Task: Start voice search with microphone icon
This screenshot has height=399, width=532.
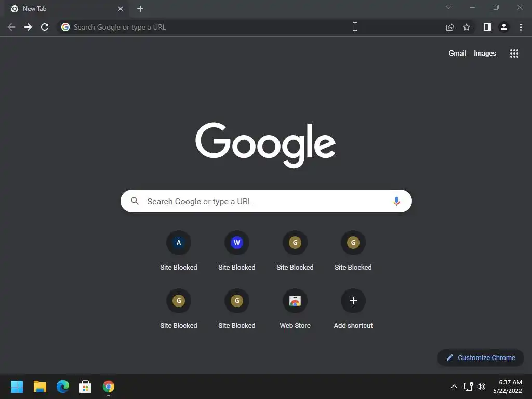Action: tap(396, 201)
